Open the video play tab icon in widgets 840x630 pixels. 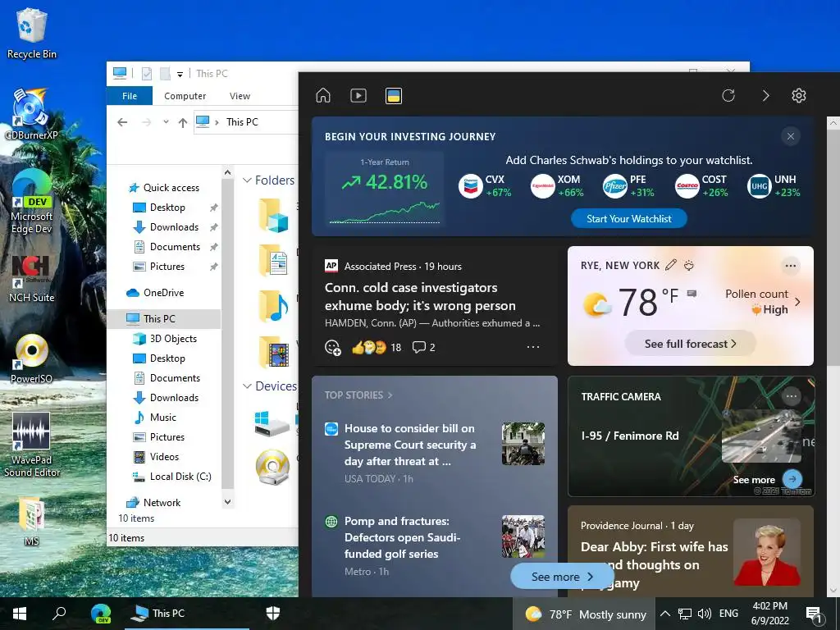point(358,96)
